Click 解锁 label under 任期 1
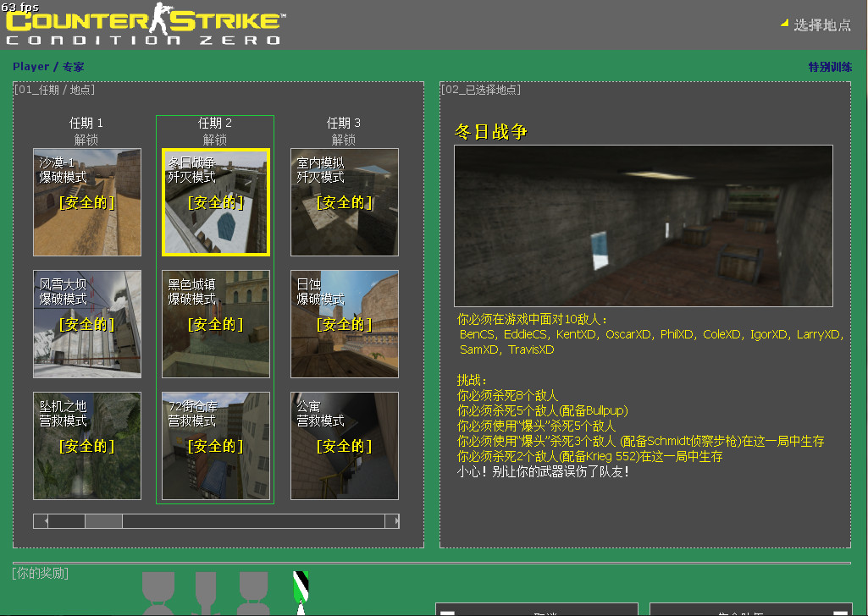Image resolution: width=868 pixels, height=616 pixels. pos(86,140)
